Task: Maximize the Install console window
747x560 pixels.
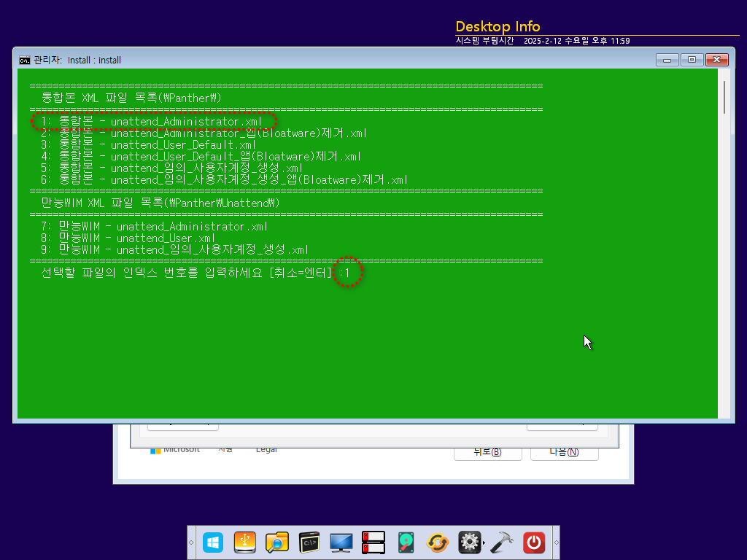Action: pos(692,60)
